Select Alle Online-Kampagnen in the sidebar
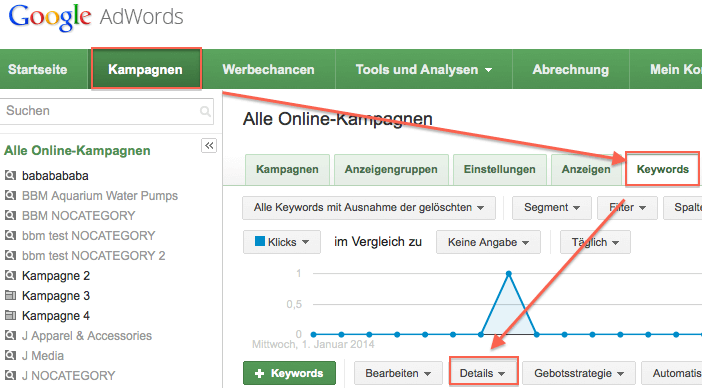The width and height of the screenshot is (702, 388). click(77, 151)
